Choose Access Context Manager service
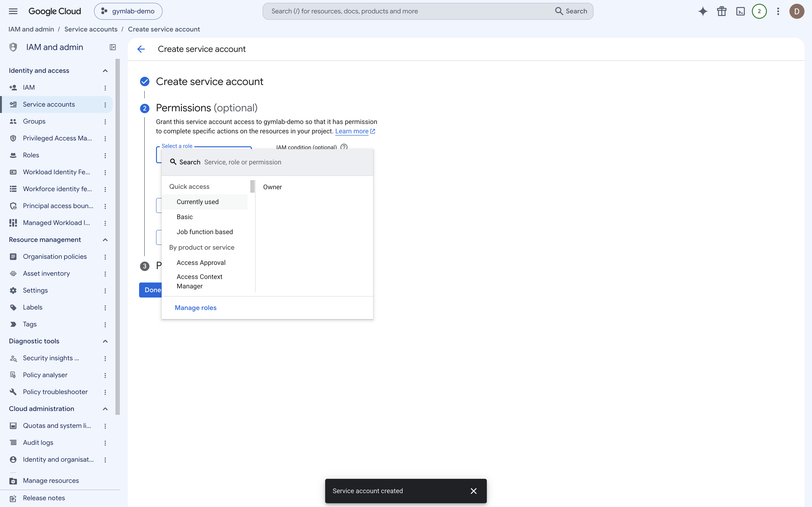 click(x=205, y=281)
